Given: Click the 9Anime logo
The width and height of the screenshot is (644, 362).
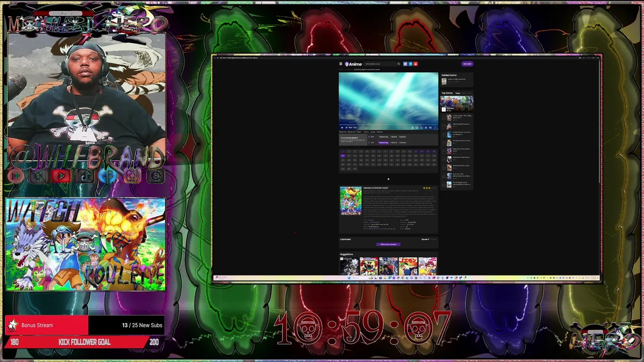Looking at the screenshot, I should click(x=353, y=64).
